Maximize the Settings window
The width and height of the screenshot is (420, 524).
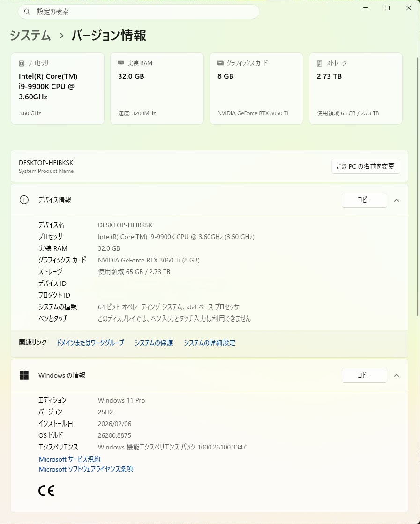tap(387, 8)
